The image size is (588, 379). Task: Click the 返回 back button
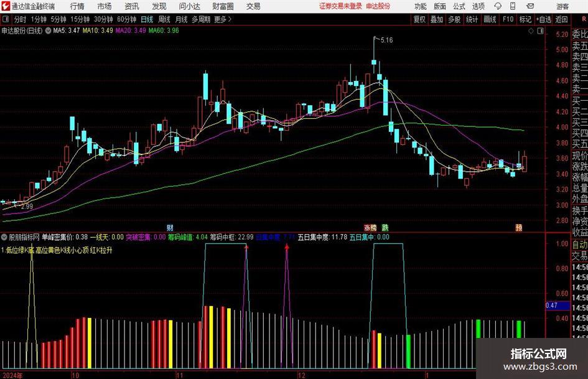click(x=561, y=19)
